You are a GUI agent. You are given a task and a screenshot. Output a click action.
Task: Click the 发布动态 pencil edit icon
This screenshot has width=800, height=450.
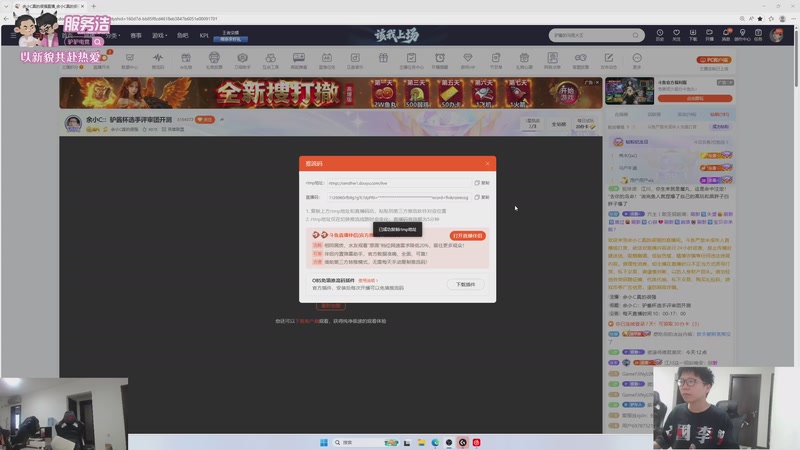point(608,61)
